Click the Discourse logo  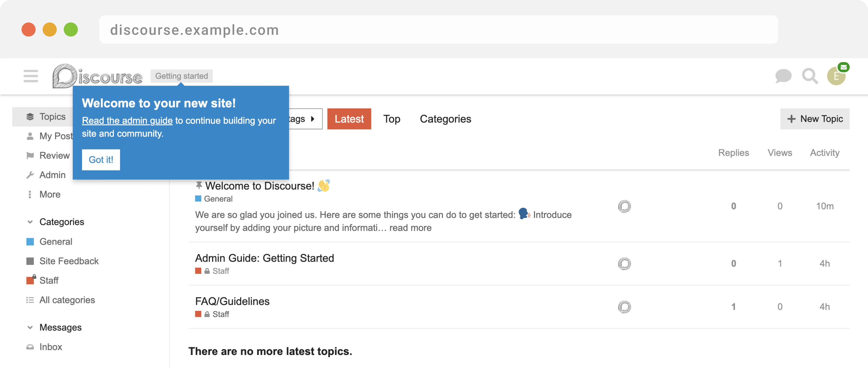click(97, 77)
